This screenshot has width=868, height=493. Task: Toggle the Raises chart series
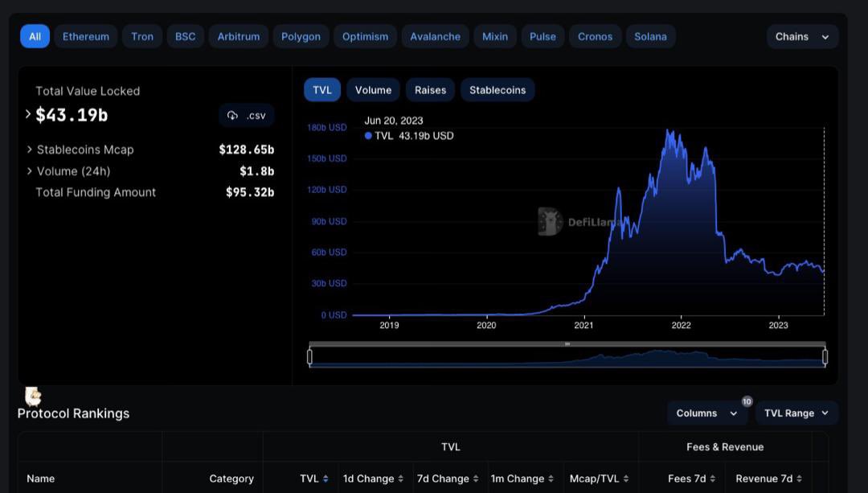point(430,90)
